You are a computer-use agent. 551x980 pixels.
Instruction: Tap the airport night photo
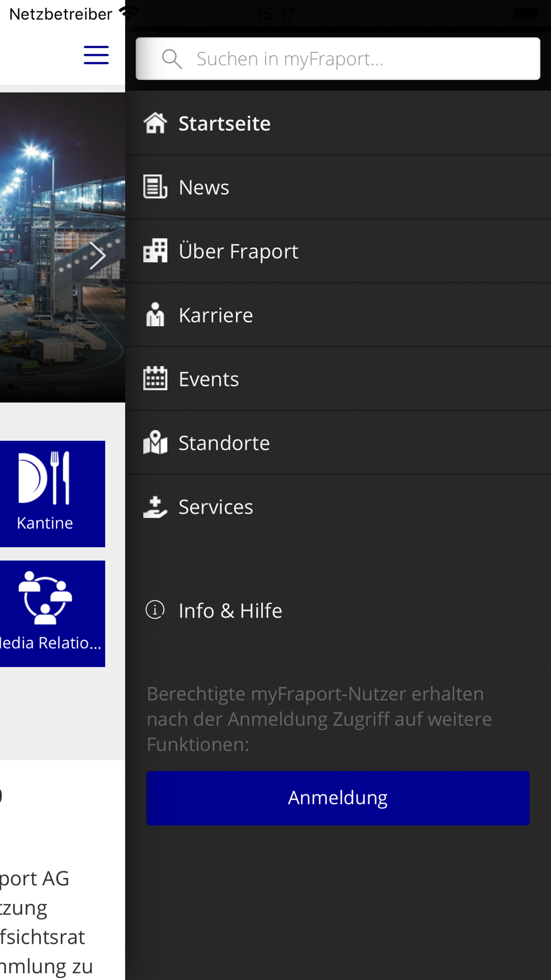(62, 247)
